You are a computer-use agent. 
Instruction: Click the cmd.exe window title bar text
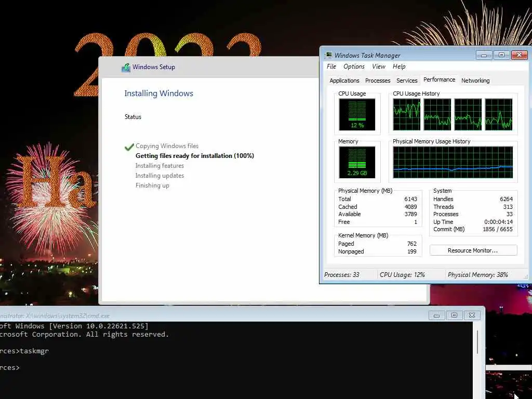[x=55, y=316]
